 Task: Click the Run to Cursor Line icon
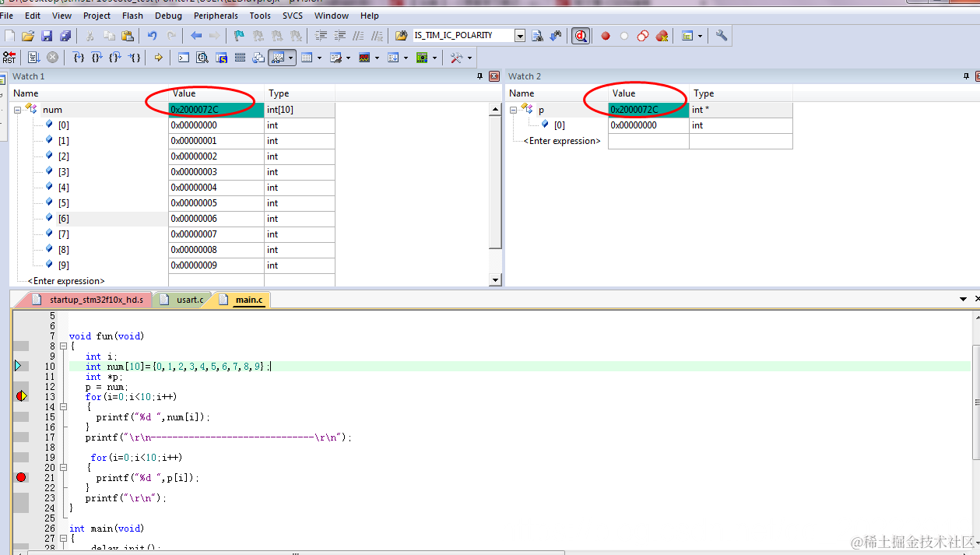tap(134, 58)
